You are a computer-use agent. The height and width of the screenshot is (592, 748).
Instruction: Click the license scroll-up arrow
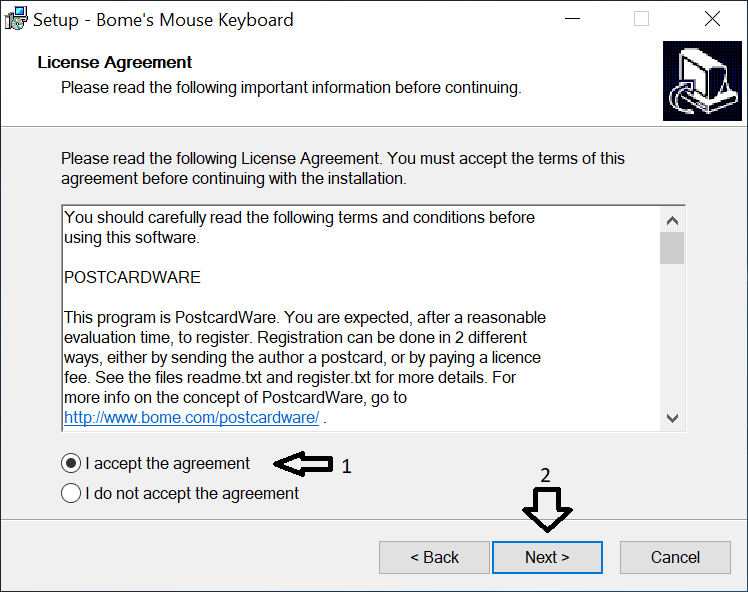pos(672,220)
